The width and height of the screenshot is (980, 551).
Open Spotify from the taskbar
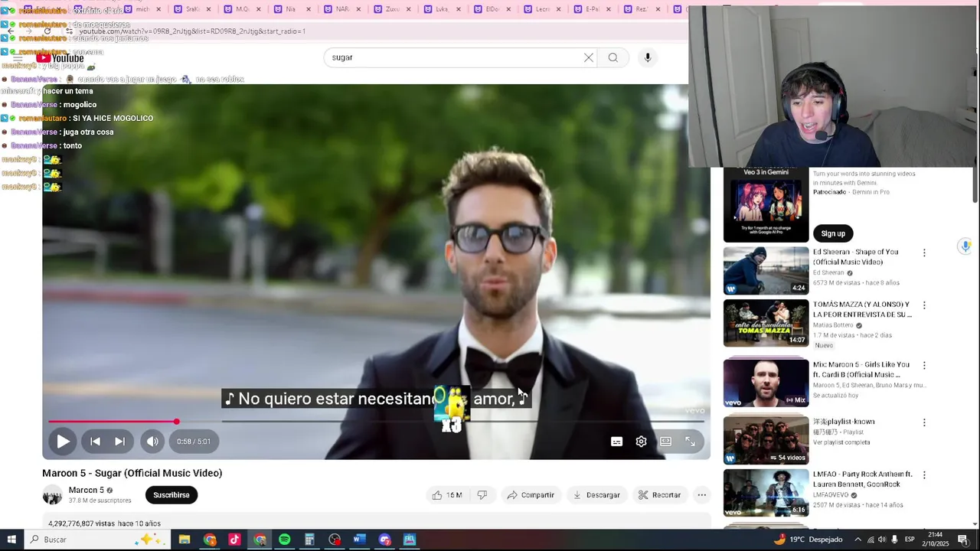click(x=284, y=540)
